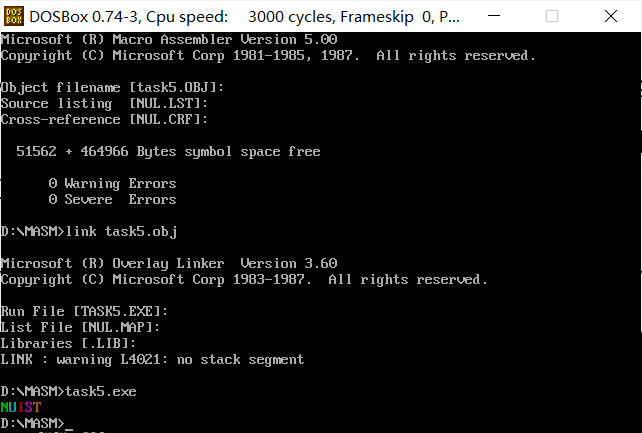Click the 'Object filename [task5.OBJ]' line
This screenshot has height=433, width=642.
112,88
